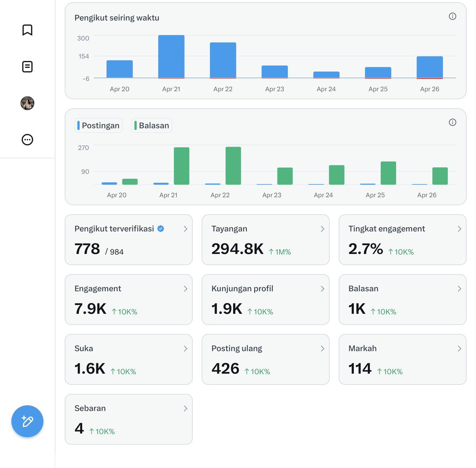Screen dimensions: 476x468
Task: Expand the Pengikut terverifikasi card chevron
Action: click(x=185, y=229)
